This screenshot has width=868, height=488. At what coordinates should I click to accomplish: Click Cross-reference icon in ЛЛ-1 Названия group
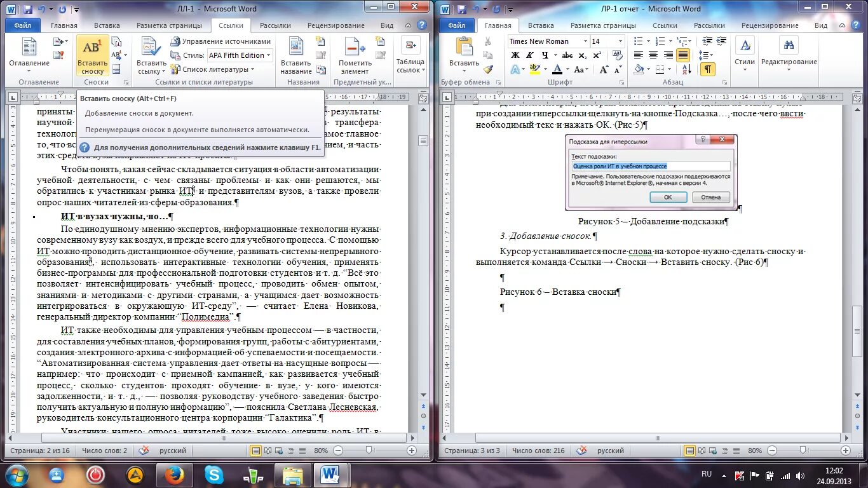coord(322,69)
